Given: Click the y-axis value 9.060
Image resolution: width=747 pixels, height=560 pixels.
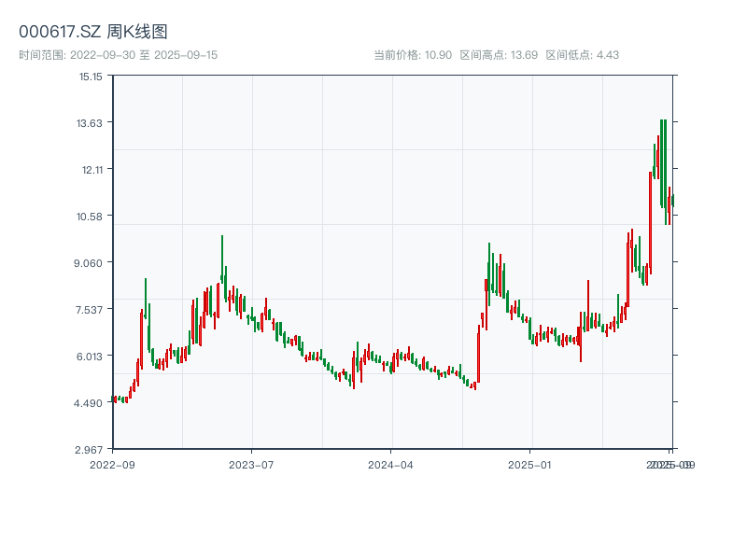Looking at the screenshot, I should pos(88,263).
